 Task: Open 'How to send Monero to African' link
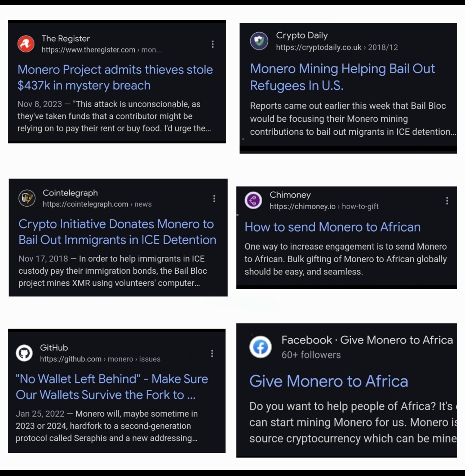pyautogui.click(x=332, y=227)
